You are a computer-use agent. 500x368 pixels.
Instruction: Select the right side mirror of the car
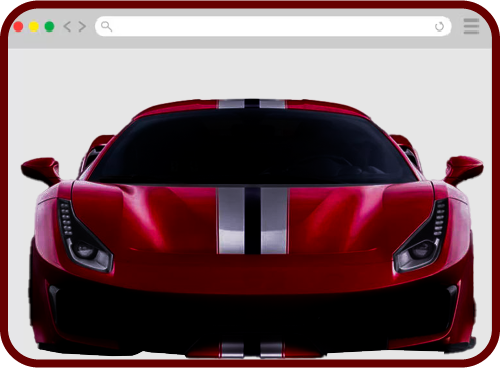pos(464,170)
